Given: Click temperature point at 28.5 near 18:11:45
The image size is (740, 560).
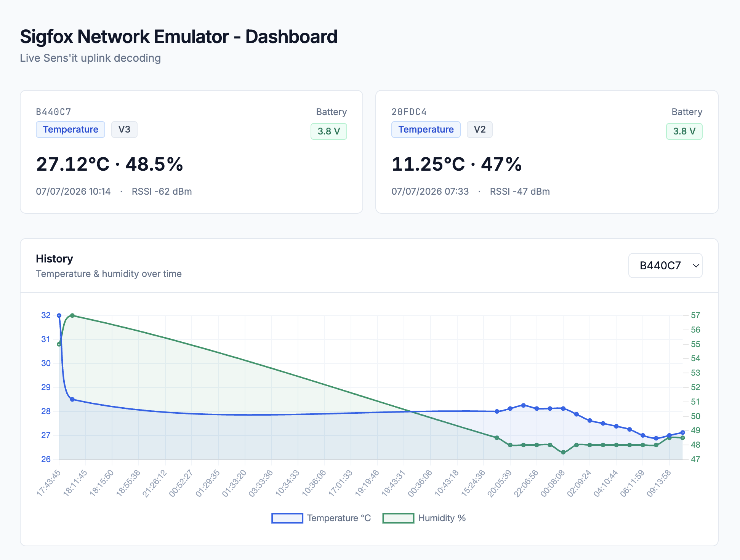Looking at the screenshot, I should 72,400.
